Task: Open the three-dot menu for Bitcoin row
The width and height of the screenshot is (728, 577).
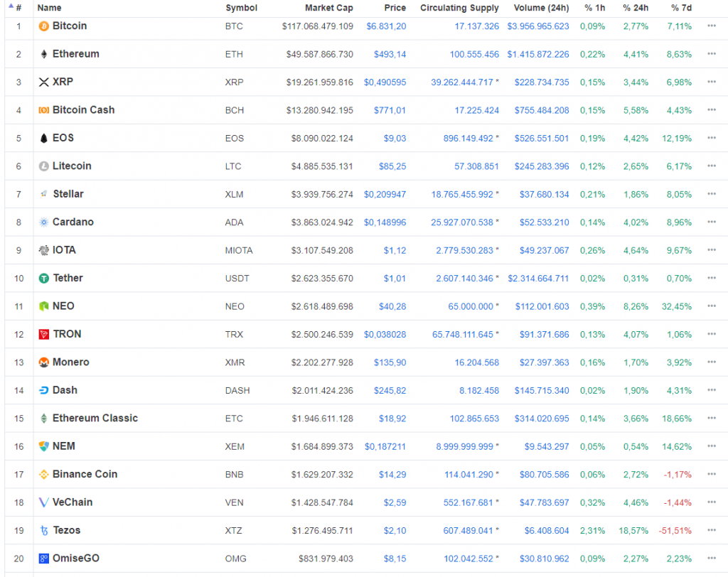Action: coord(711,26)
